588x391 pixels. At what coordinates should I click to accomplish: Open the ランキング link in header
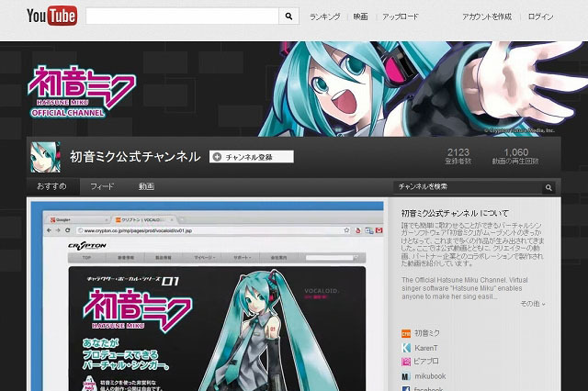[324, 17]
